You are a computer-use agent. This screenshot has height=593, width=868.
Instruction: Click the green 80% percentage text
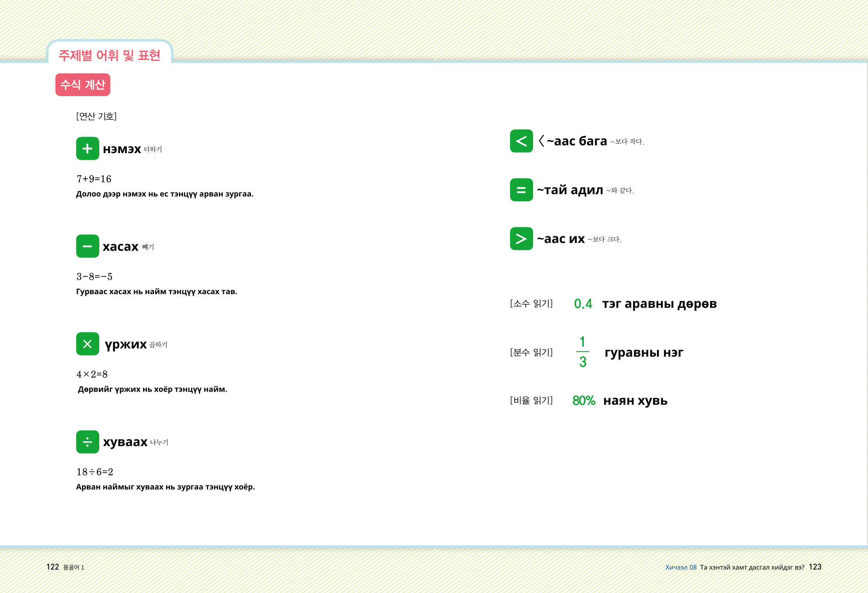[583, 400]
